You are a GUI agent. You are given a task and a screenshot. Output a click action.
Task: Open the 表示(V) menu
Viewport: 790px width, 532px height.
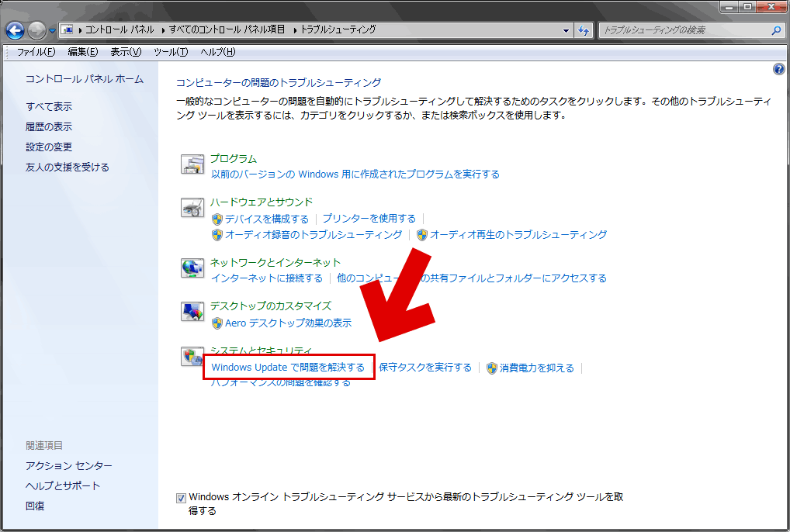click(x=126, y=52)
